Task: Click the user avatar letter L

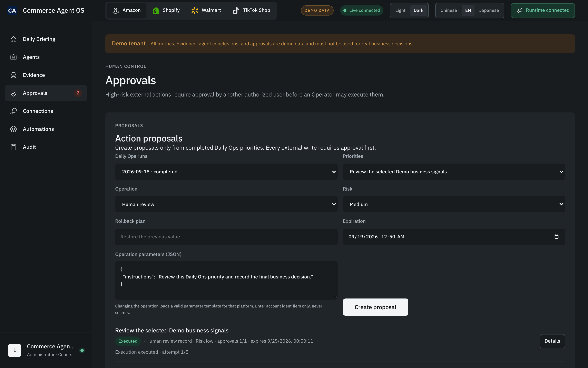Action: (14, 350)
